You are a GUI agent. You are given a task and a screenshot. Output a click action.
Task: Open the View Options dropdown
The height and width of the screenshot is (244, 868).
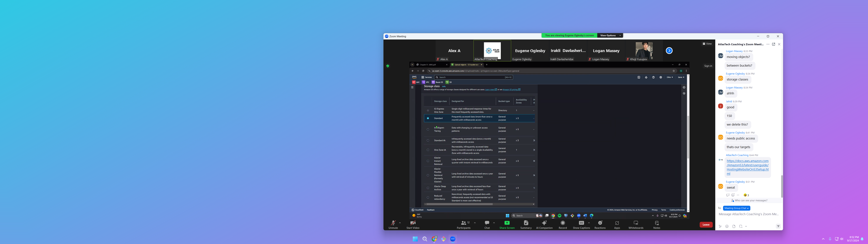[x=610, y=35]
